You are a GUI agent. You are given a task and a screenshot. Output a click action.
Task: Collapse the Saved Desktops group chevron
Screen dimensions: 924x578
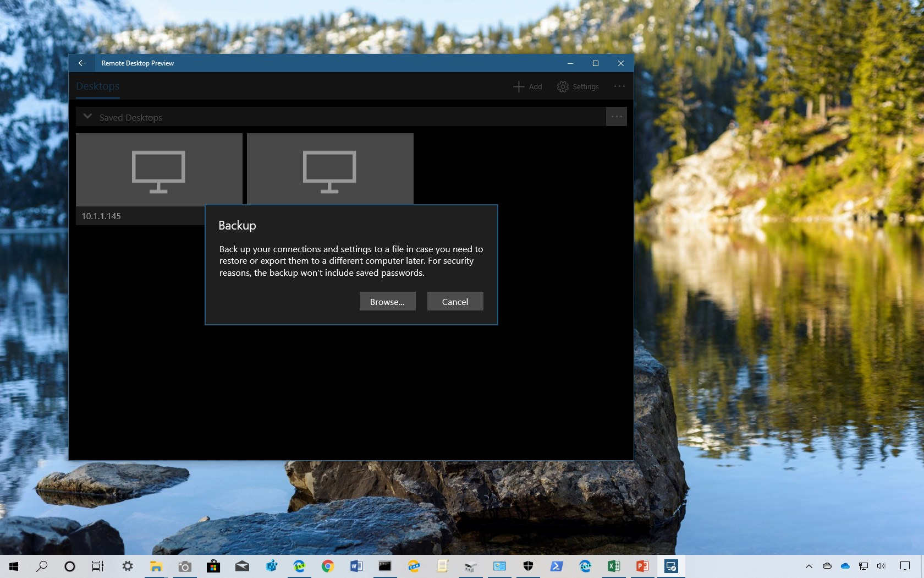coord(87,117)
